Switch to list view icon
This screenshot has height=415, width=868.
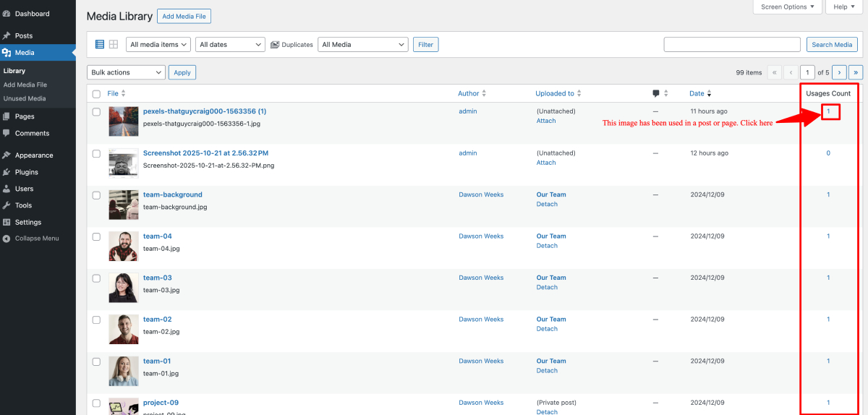click(x=100, y=44)
